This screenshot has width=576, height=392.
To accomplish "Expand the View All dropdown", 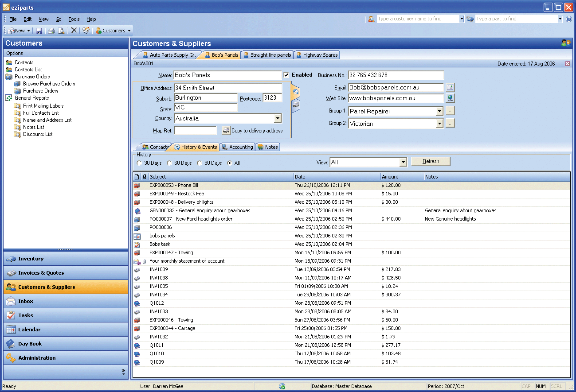I will click(x=403, y=163).
